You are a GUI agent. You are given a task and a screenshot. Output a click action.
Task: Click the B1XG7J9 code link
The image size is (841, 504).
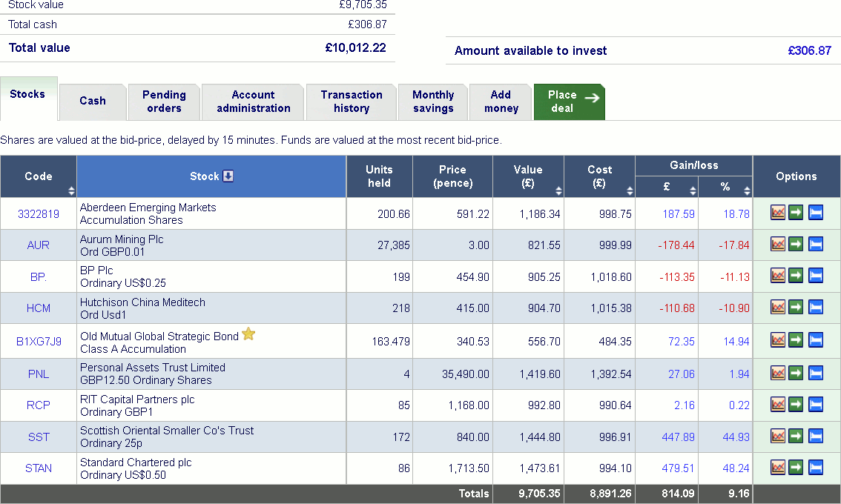[x=39, y=342]
